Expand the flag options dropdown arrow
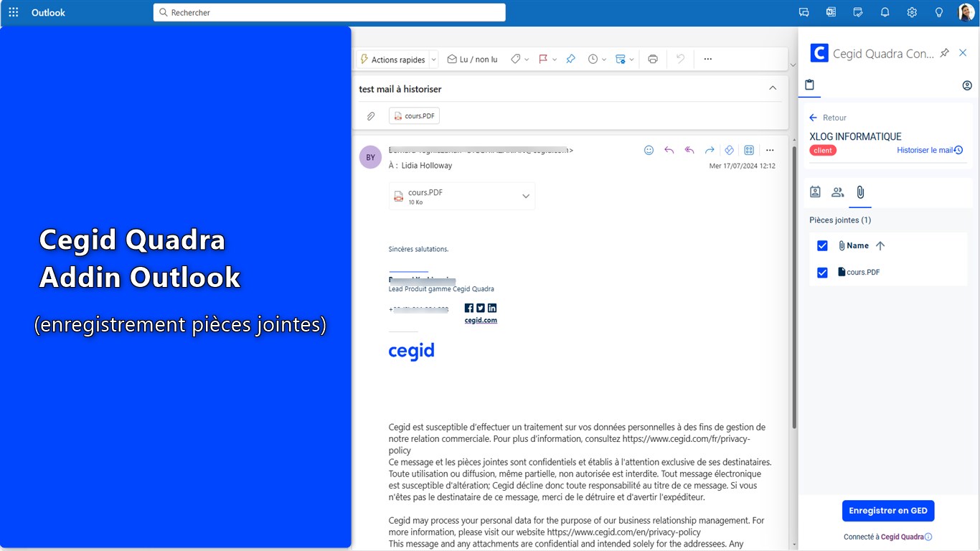This screenshot has width=980, height=551. point(554,60)
